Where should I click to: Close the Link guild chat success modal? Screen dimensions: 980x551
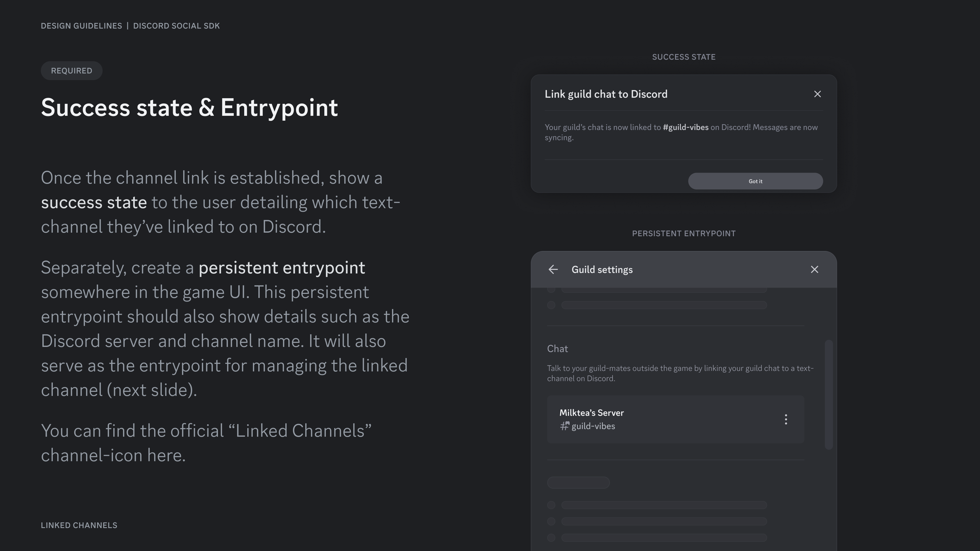(x=817, y=94)
